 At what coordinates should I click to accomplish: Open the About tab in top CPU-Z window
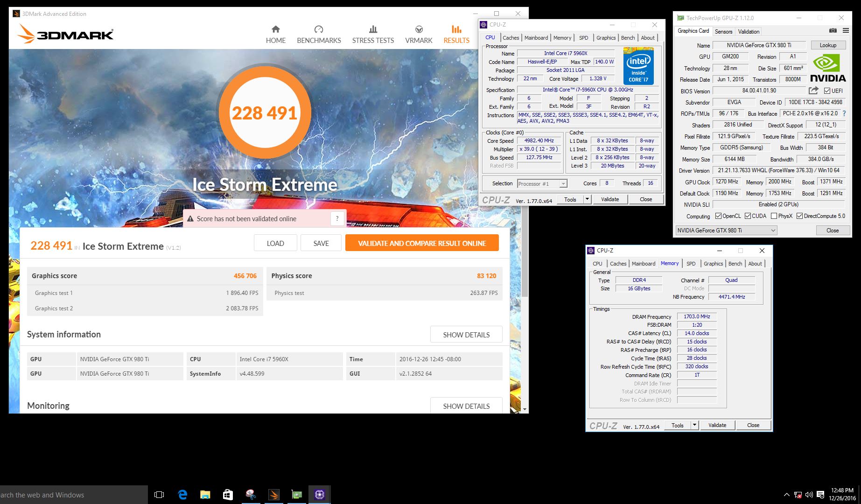[648, 38]
